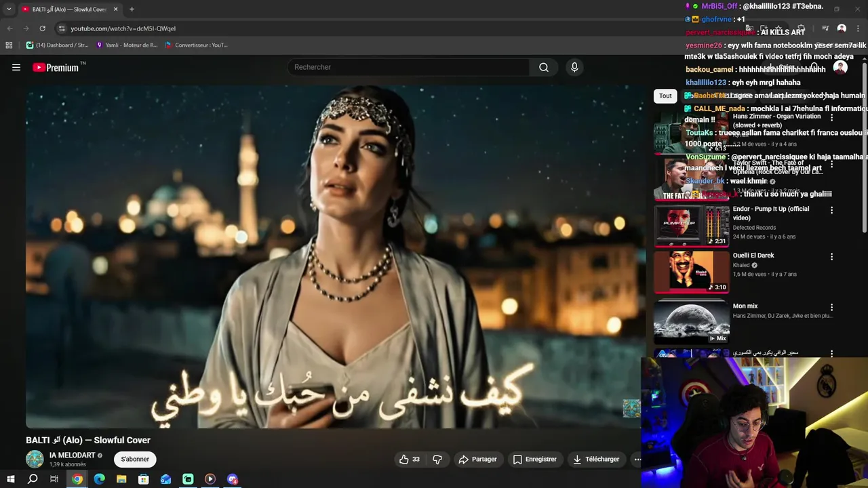Dislike the video with thumbs-down
Screen dimensions: 868x488
[437, 460]
